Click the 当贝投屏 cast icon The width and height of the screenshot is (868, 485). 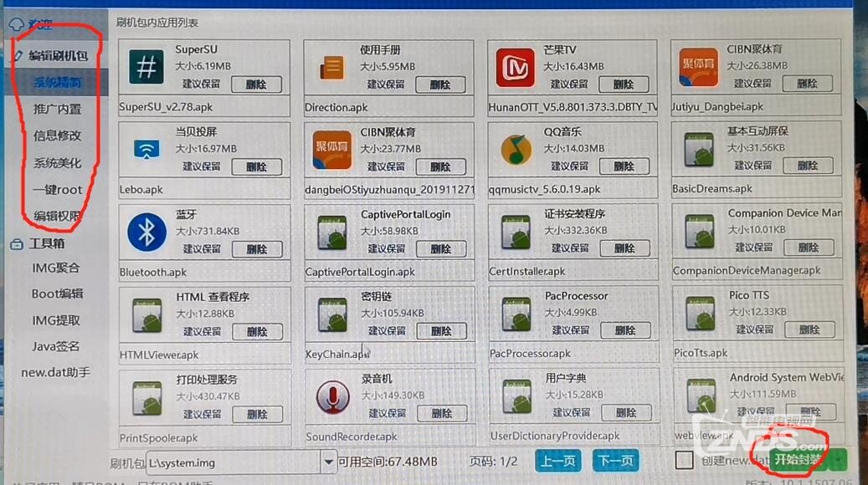coord(146,151)
